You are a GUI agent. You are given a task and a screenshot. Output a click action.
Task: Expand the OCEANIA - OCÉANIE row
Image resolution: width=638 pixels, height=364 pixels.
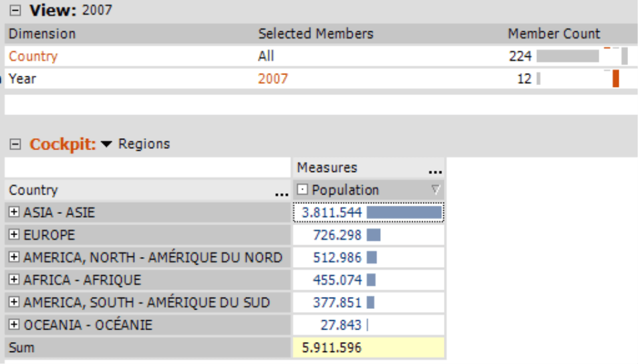(x=14, y=324)
